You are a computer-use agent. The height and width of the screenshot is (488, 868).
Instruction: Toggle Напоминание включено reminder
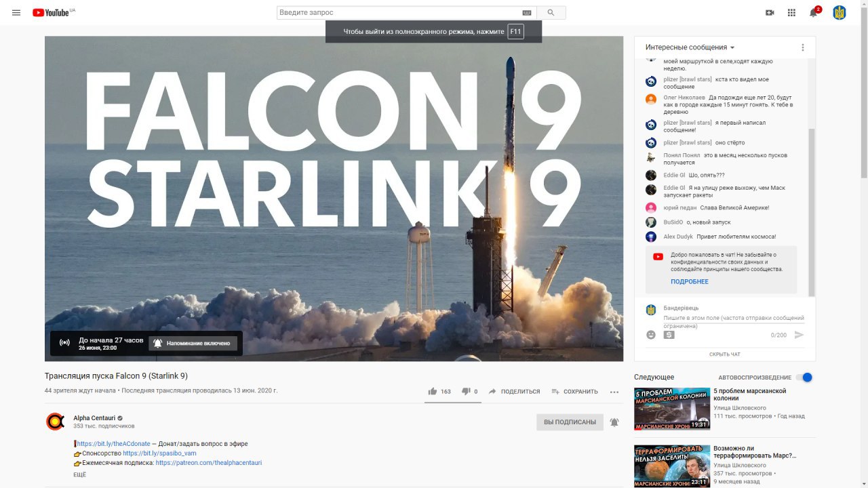(x=193, y=343)
